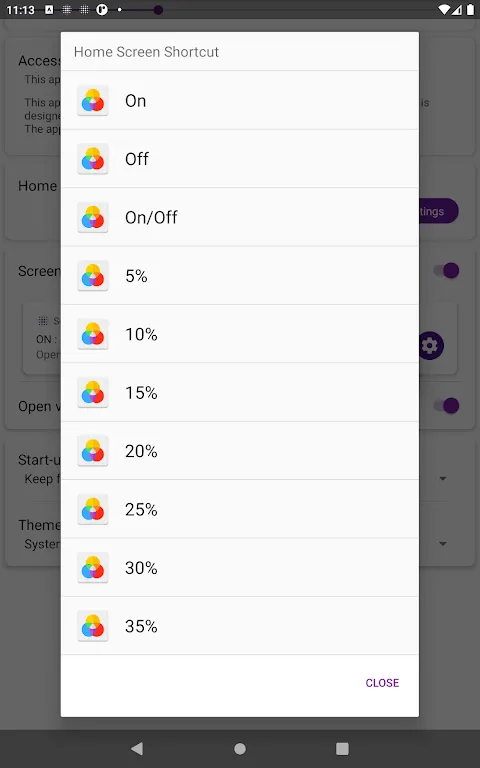Expand the Start-up dropdown arrow

click(x=443, y=479)
